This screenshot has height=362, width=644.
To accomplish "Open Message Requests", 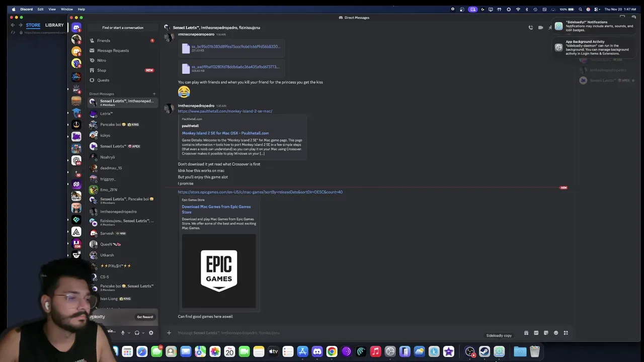I will [122, 50].
